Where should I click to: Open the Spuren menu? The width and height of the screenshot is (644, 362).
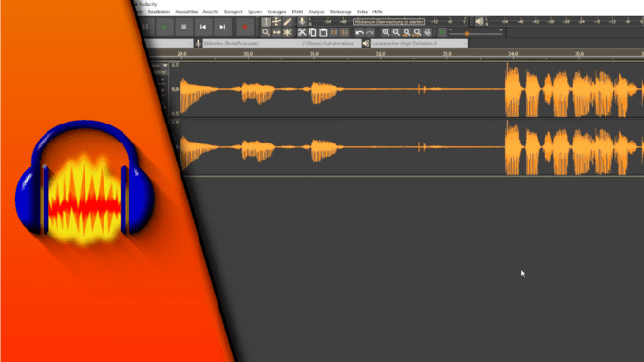point(255,12)
